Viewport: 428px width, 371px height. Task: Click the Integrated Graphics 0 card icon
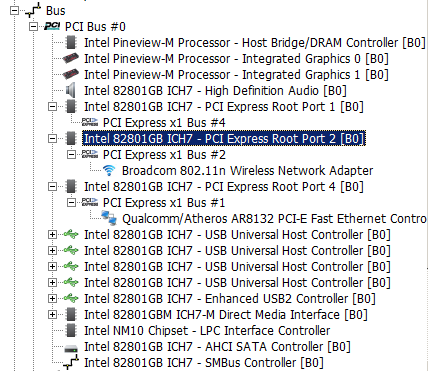(x=71, y=59)
